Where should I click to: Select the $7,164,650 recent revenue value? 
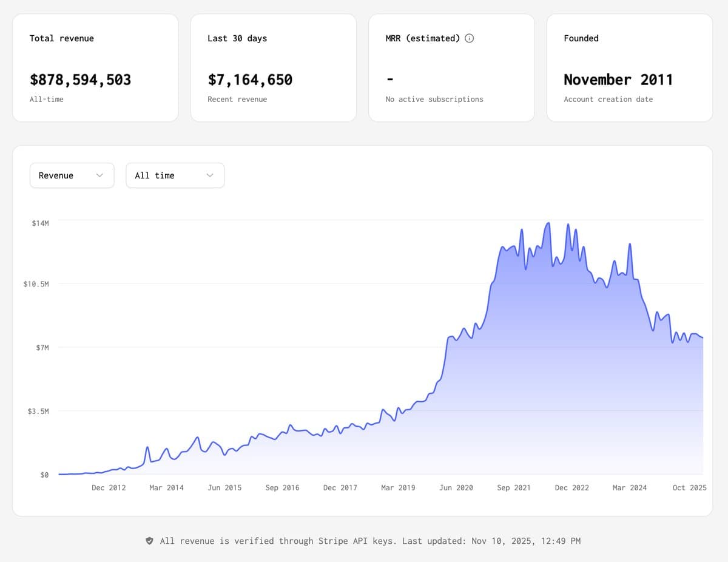coord(250,80)
